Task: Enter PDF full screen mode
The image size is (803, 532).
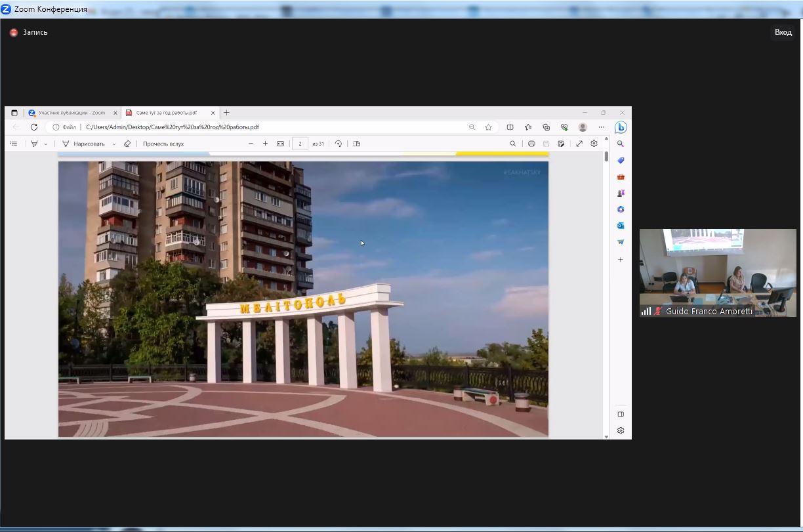Action: pos(579,144)
